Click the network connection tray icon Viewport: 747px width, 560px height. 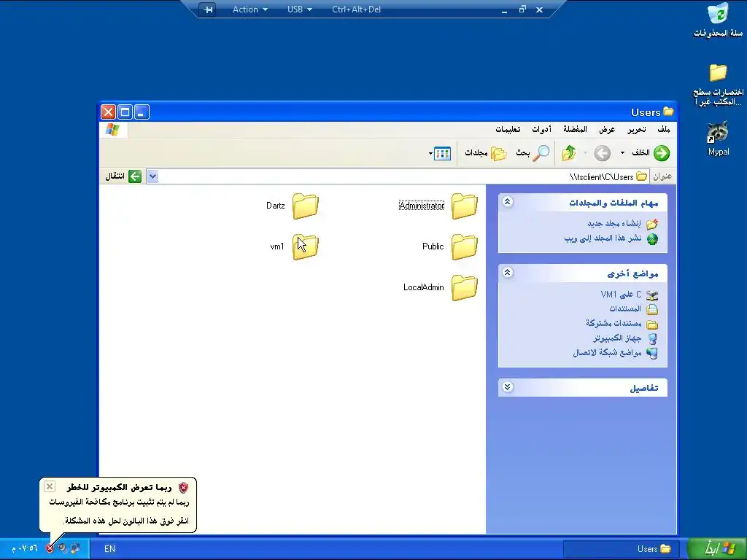[x=75, y=548]
